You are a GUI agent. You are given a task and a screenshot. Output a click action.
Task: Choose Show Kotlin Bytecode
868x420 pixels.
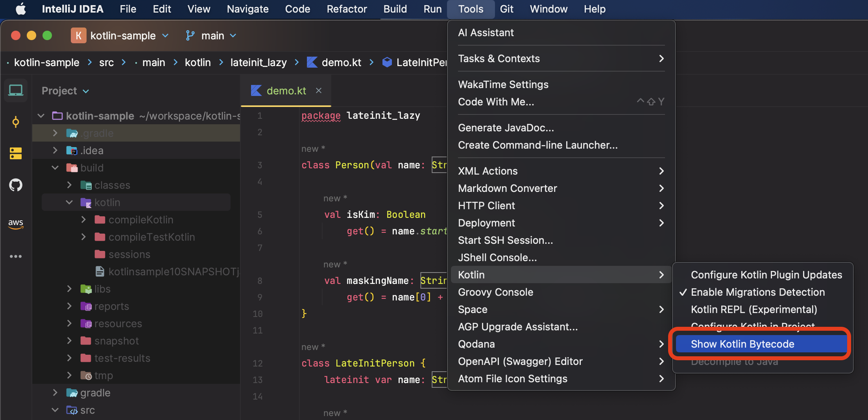pos(761,344)
